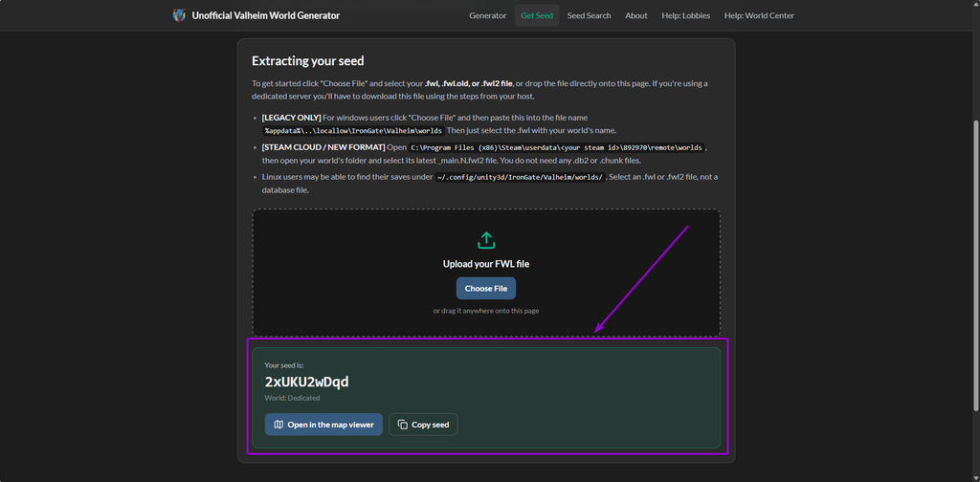Click the [STEAM CLOUD / NEW FORMAT] label
This screenshot has width=980, height=482.
pyautogui.click(x=323, y=147)
